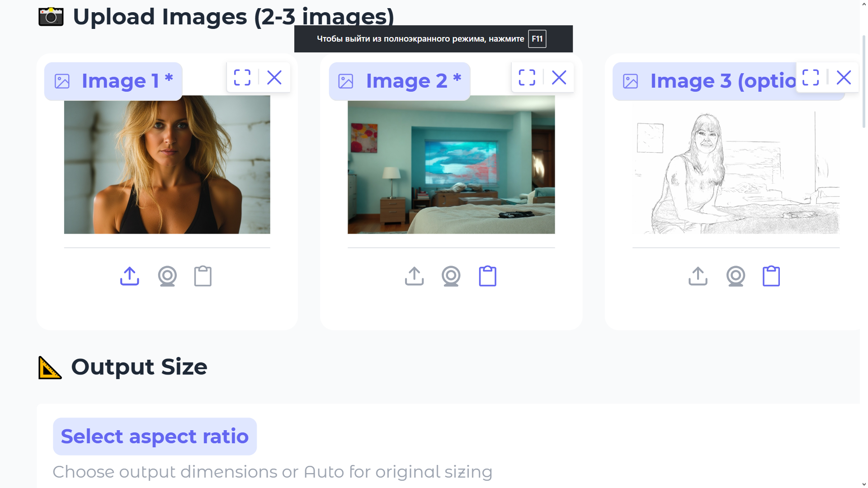Image resolution: width=868 pixels, height=488 pixels.
Task: Paste from clipboard into Image 1
Action: click(x=203, y=276)
